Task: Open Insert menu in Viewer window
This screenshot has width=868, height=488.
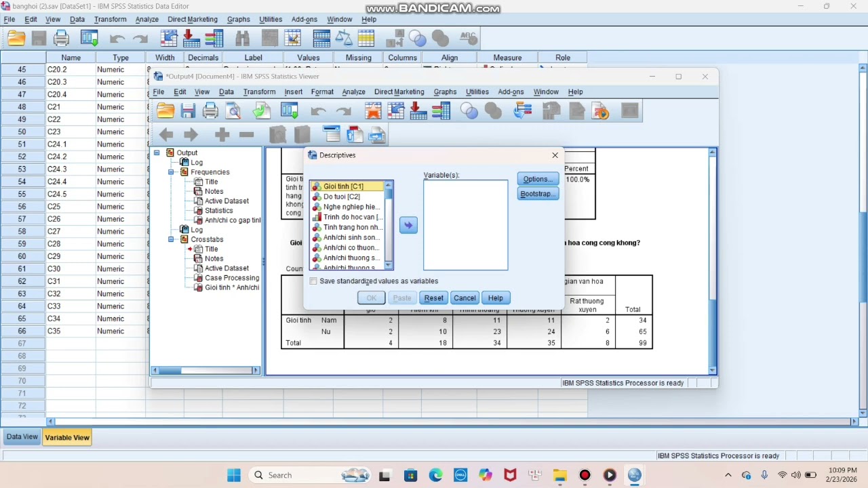Action: (294, 92)
